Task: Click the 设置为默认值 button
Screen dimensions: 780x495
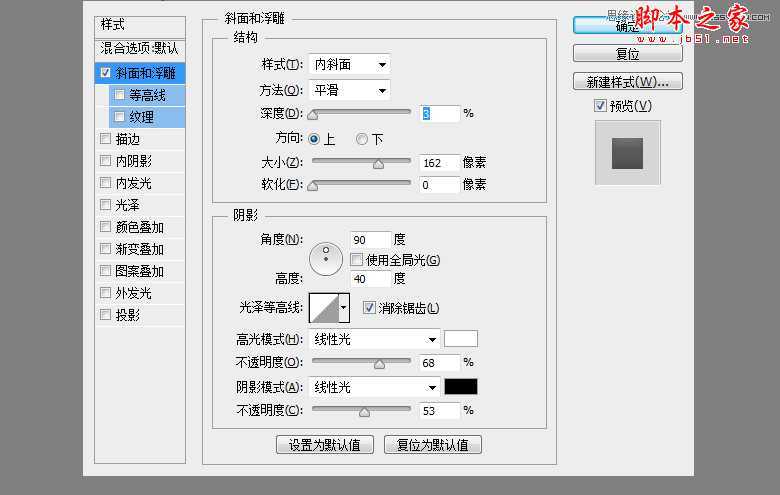Action: (x=325, y=444)
